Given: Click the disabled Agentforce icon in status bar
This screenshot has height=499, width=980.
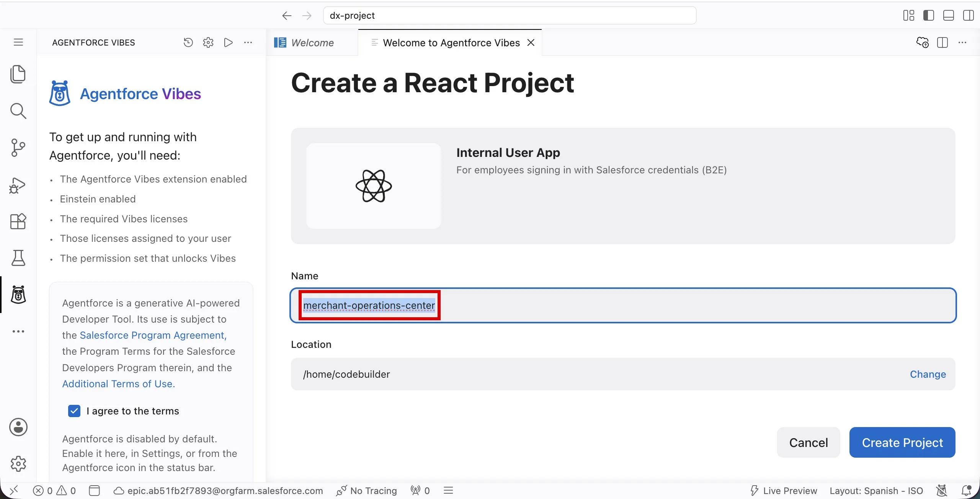Looking at the screenshot, I should [x=942, y=491].
